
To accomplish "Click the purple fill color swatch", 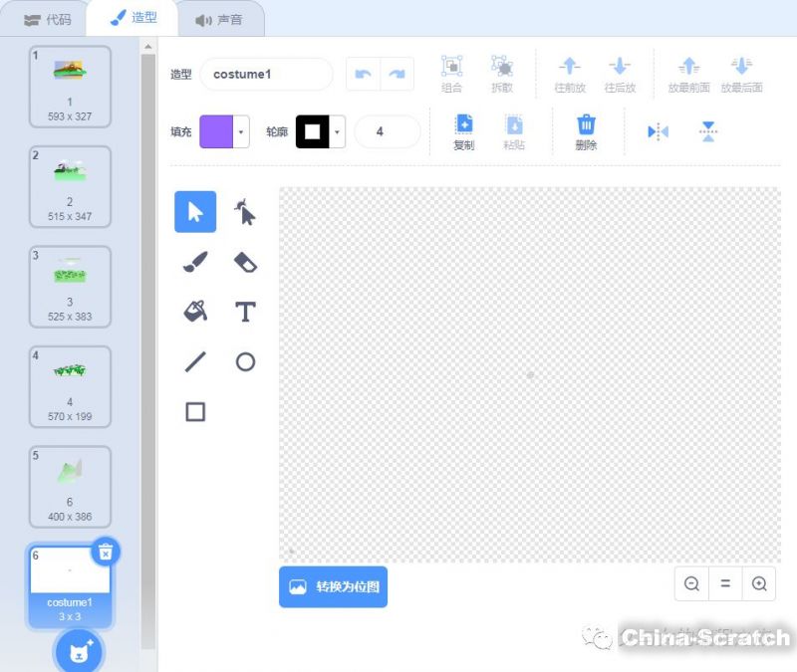I will click(216, 131).
